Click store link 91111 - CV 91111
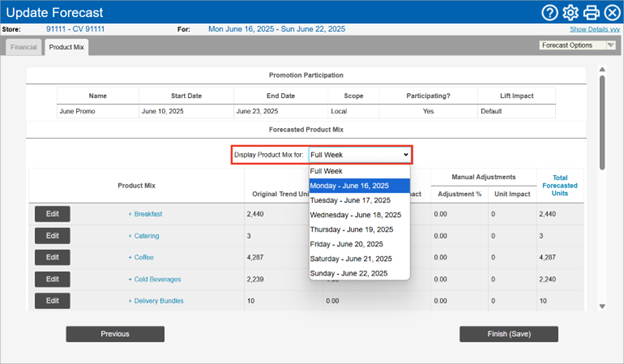The image size is (624, 364). pyautogui.click(x=75, y=29)
